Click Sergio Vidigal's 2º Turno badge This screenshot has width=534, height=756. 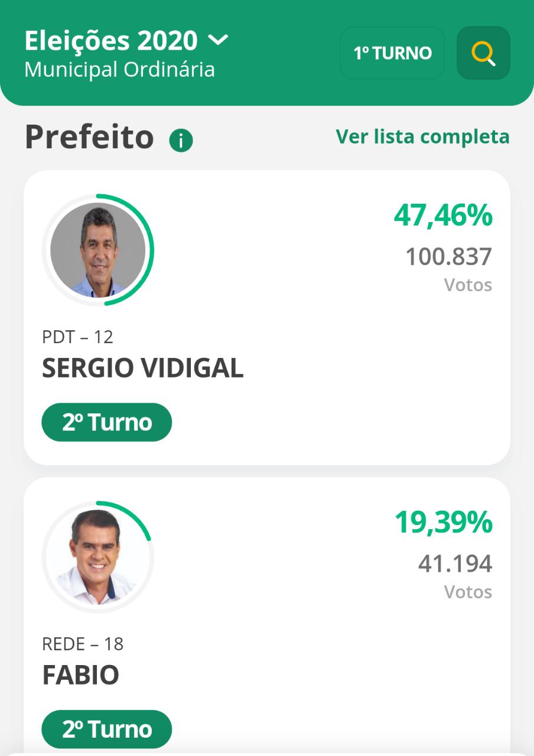pyautogui.click(x=107, y=422)
